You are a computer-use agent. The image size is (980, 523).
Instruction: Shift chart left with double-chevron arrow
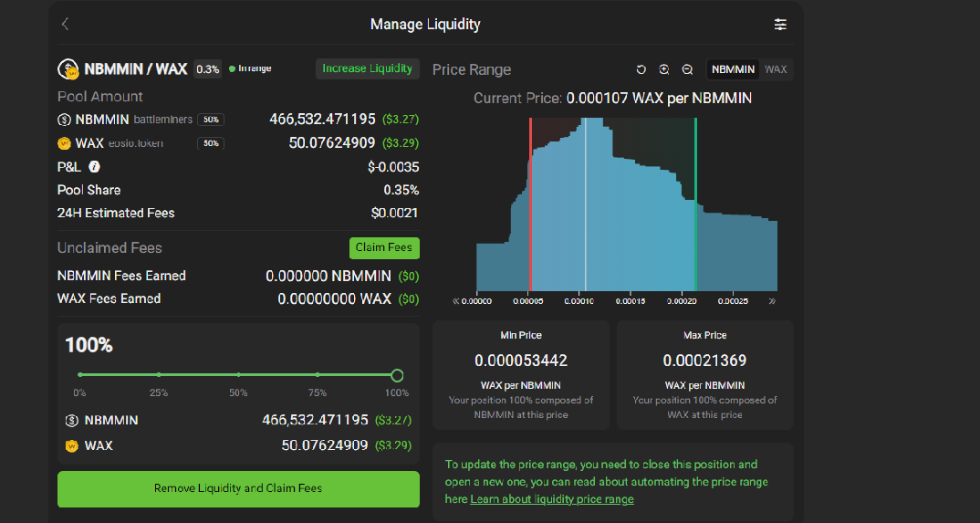point(455,301)
